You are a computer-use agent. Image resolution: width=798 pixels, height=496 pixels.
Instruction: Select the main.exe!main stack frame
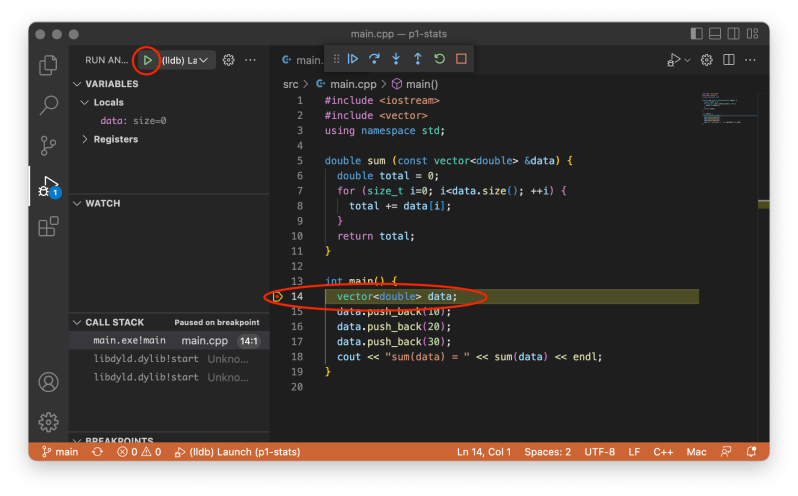pos(169,340)
